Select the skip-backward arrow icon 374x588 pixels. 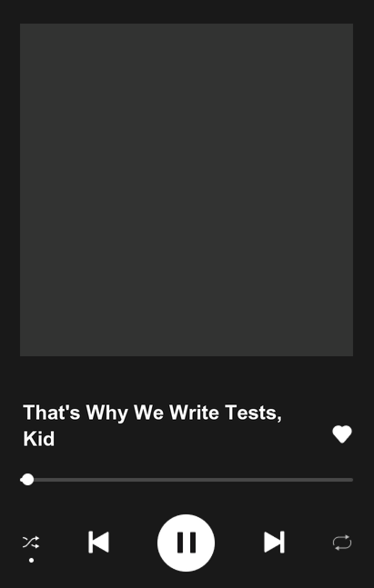point(98,543)
